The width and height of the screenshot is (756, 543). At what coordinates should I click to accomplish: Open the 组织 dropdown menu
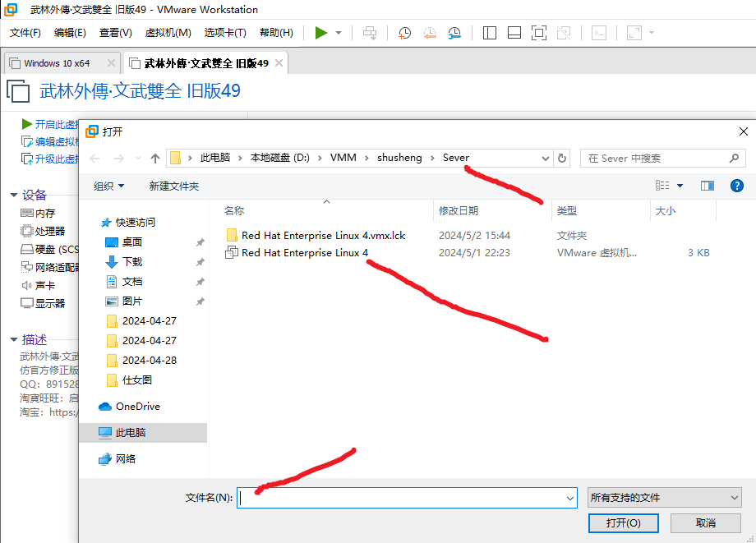coord(108,186)
